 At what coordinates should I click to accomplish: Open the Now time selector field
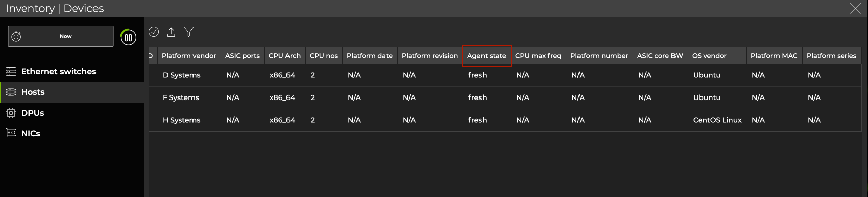(x=60, y=36)
